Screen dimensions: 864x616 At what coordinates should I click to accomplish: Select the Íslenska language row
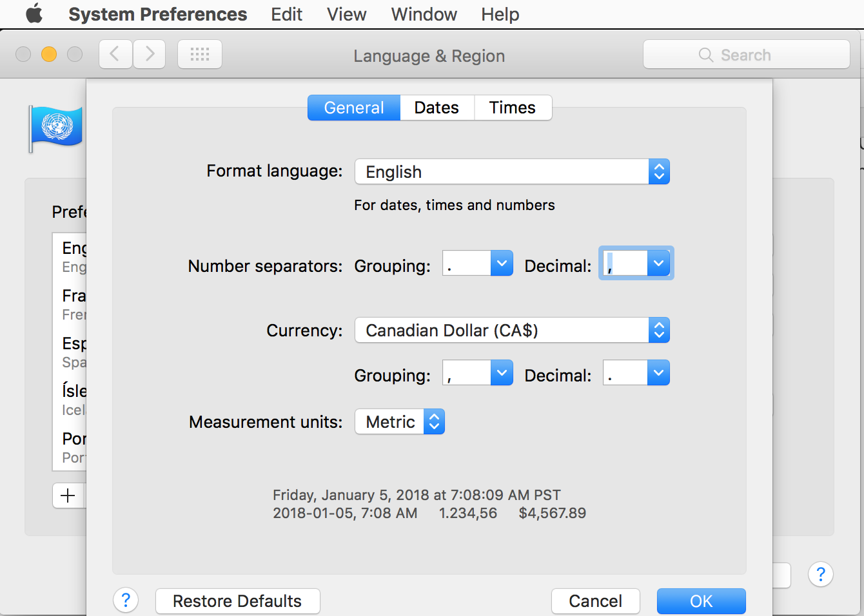click(70, 399)
